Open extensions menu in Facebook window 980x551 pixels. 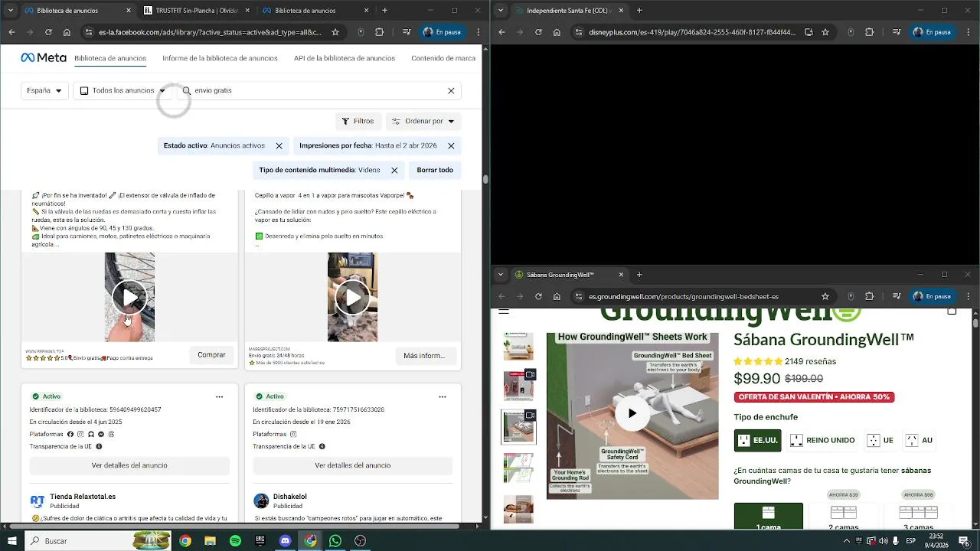[x=379, y=32]
